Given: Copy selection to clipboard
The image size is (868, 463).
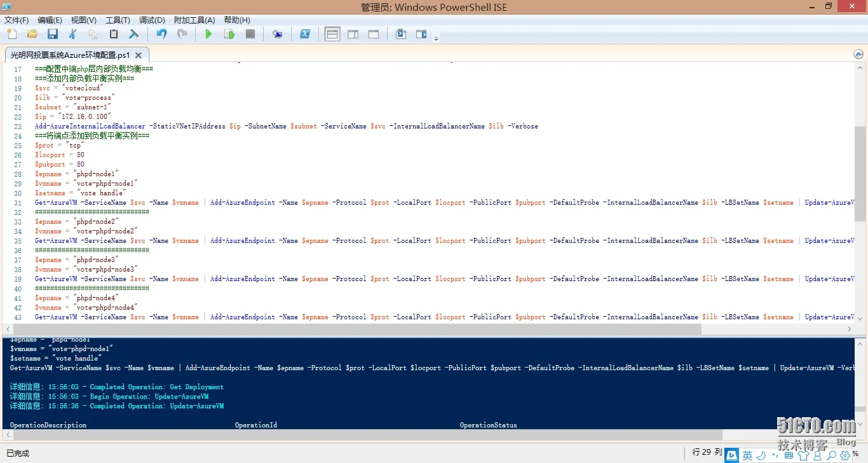Looking at the screenshot, I should point(93,34).
